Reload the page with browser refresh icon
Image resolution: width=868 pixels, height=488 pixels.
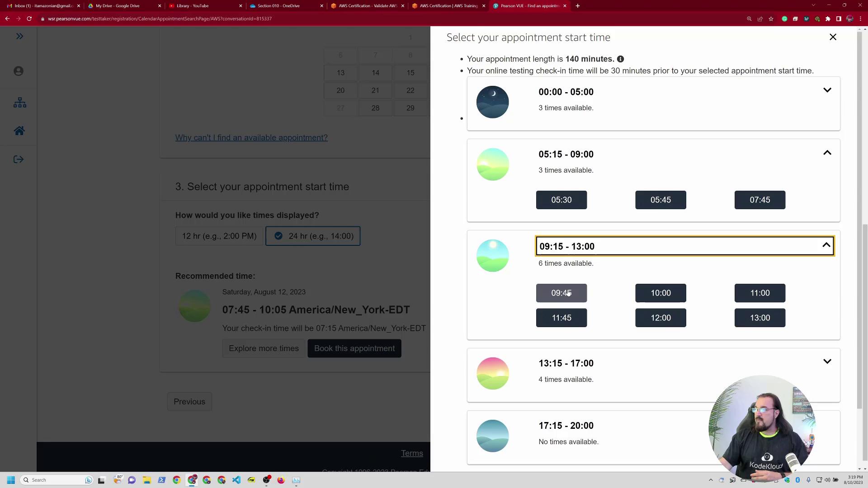[x=29, y=19]
